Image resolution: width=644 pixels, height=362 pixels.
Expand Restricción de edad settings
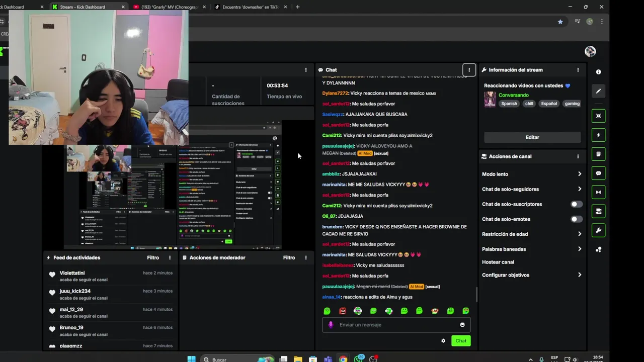pyautogui.click(x=580, y=234)
